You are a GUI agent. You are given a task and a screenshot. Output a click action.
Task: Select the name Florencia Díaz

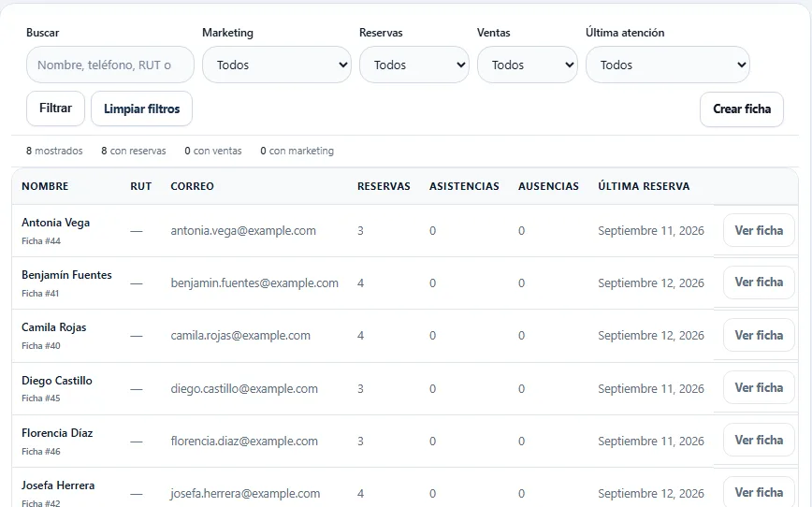point(57,433)
